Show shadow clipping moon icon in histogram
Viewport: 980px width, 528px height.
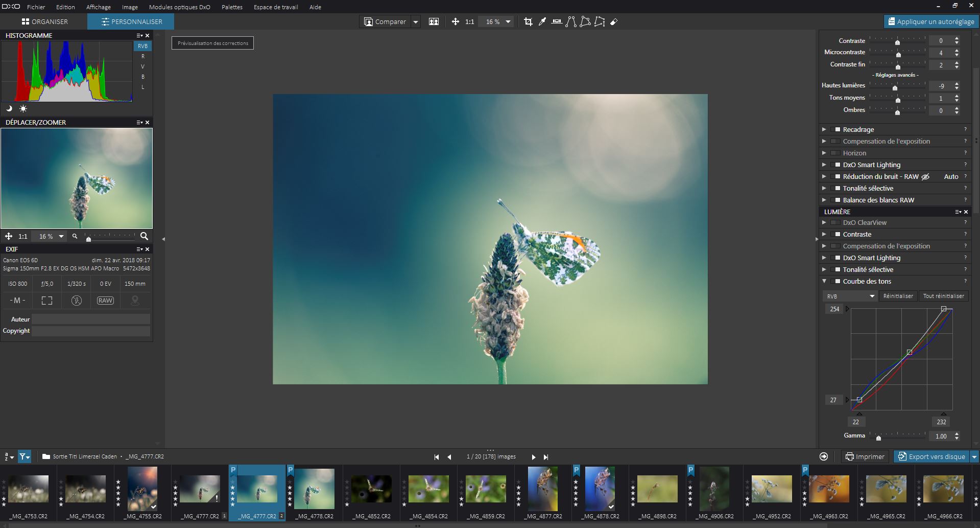pos(9,108)
